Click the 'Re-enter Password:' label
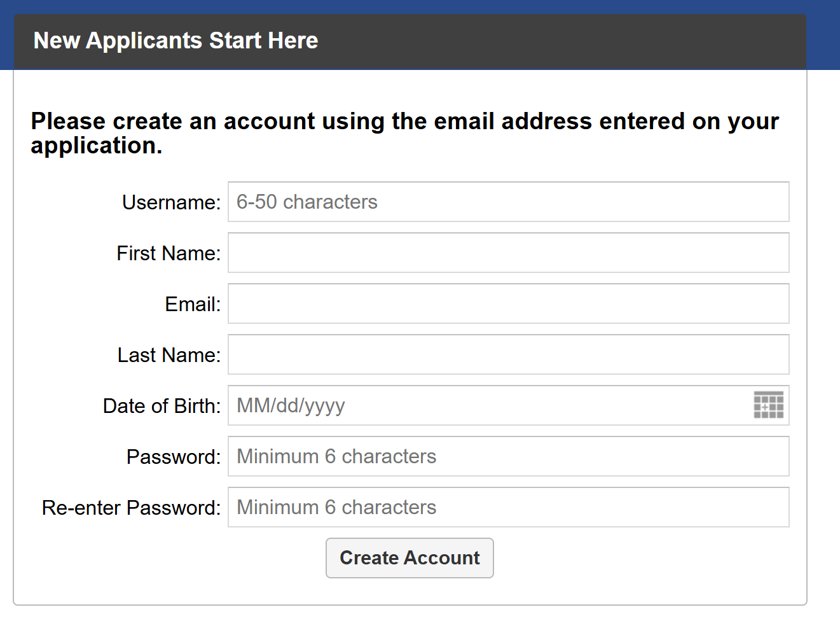The height and width of the screenshot is (642, 840). [x=131, y=508]
